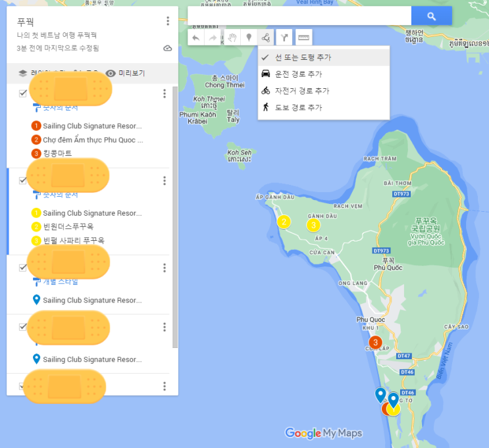
Task: Click the cloud saved status icon
Action: point(168,48)
